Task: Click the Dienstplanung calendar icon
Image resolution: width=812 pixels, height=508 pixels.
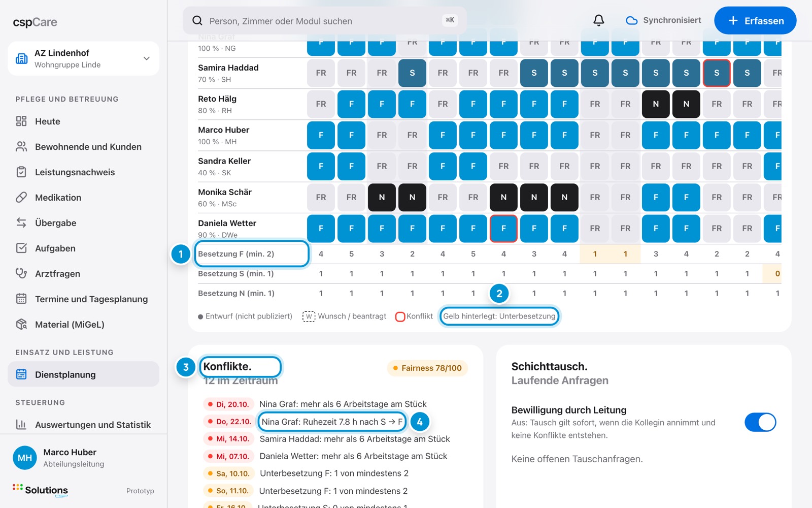Action: click(21, 374)
